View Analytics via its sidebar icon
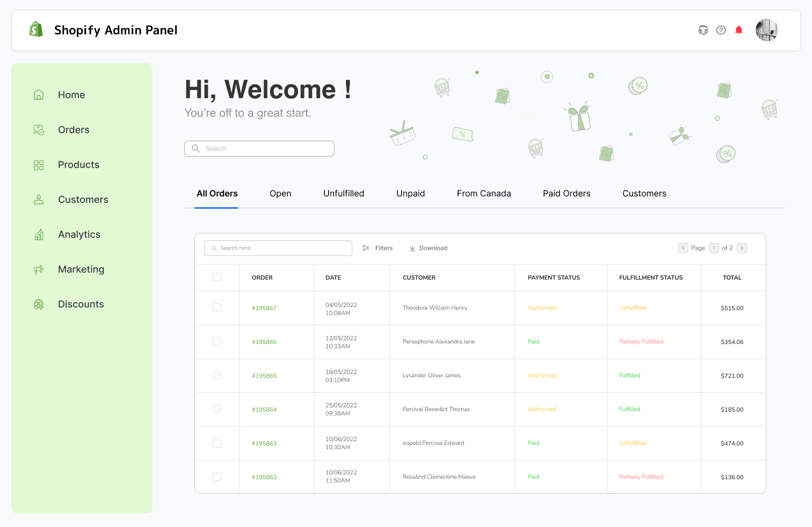The width and height of the screenshot is (812, 527). tap(38, 234)
